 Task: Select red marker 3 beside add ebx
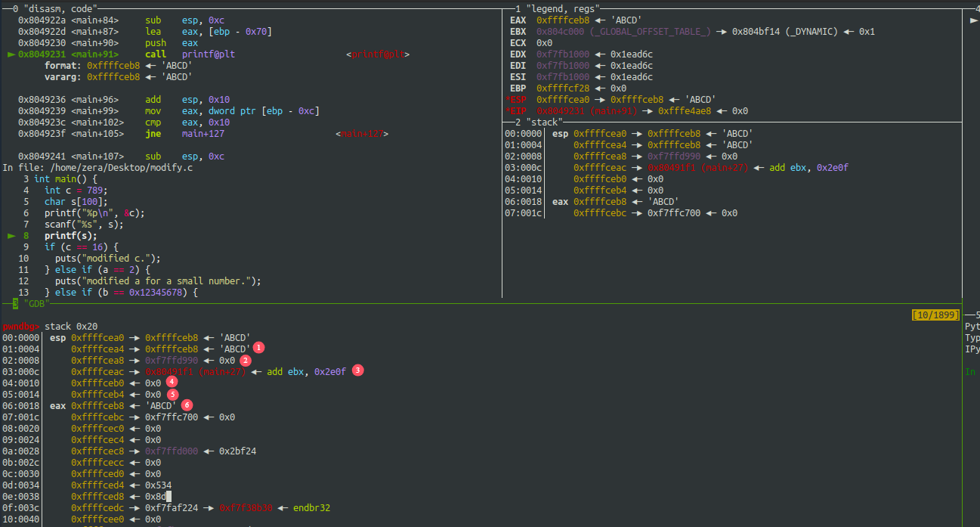(x=358, y=370)
